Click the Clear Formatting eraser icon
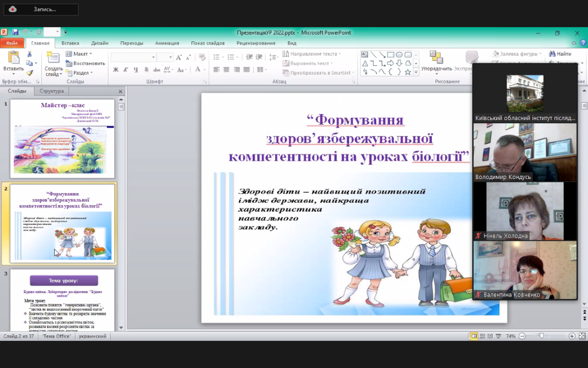 (202, 57)
